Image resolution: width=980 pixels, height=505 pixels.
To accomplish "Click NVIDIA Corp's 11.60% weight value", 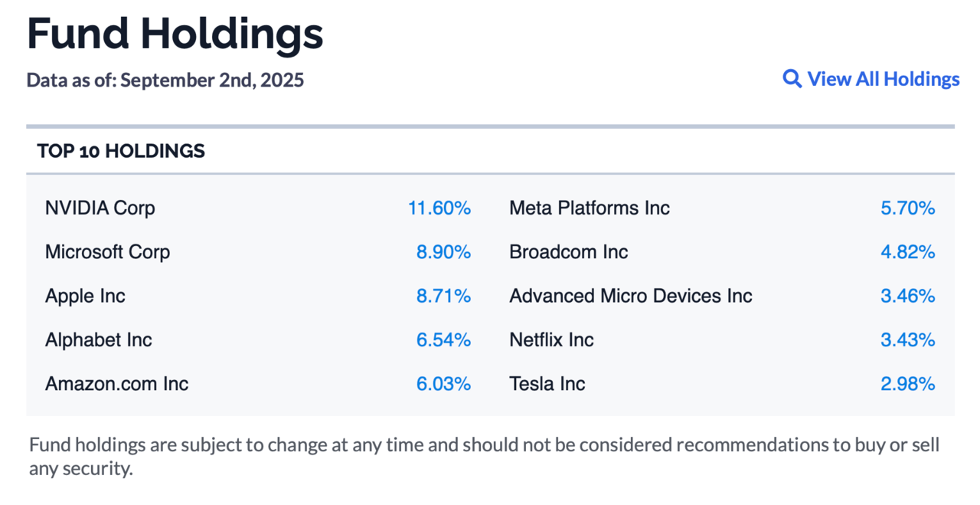I will click(x=439, y=208).
